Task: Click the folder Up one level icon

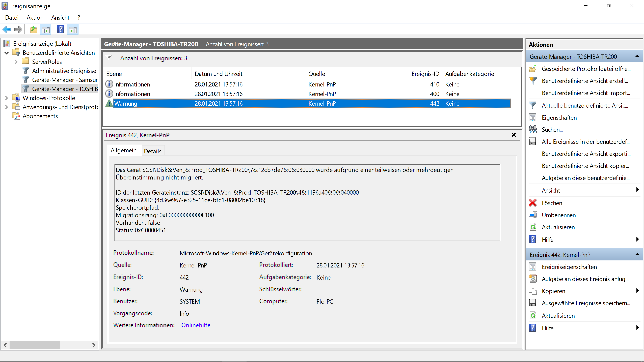Action: click(x=34, y=29)
